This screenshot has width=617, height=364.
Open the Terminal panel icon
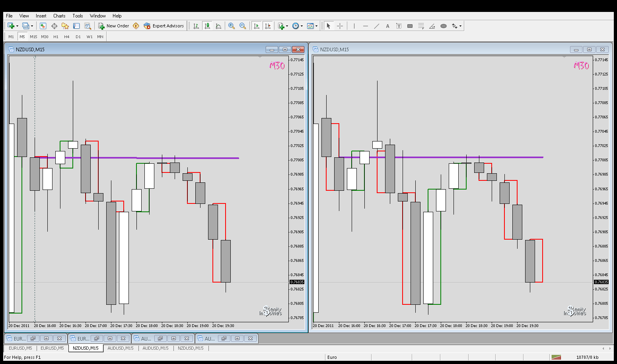point(76,26)
